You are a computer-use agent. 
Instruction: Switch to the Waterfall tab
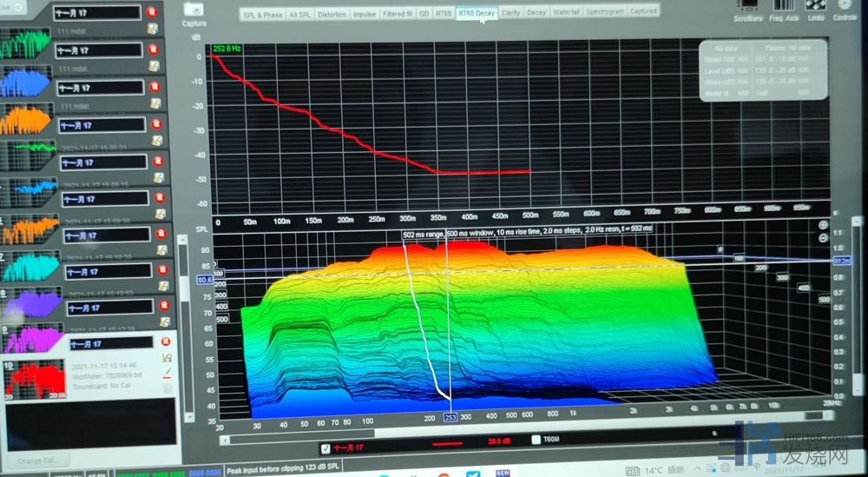[565, 13]
